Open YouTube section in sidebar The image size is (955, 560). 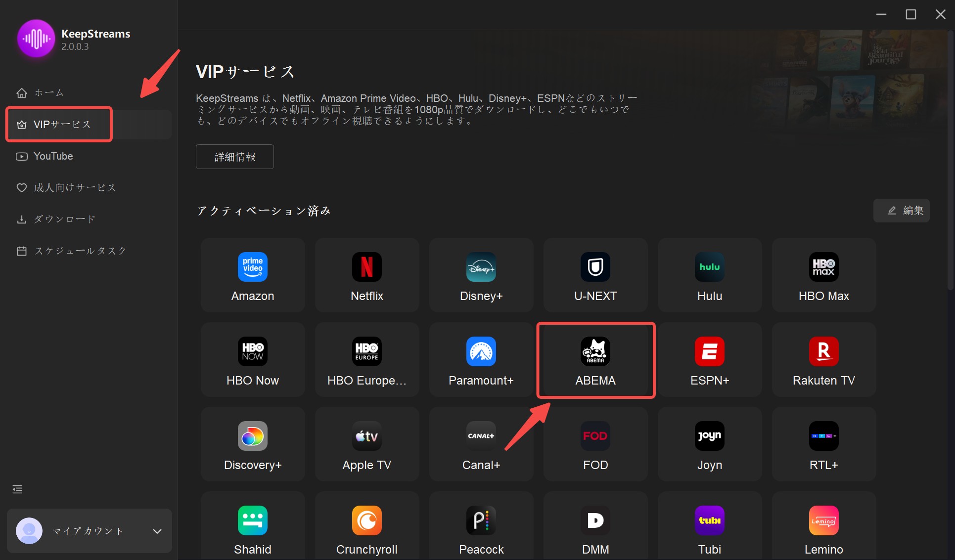(89, 156)
